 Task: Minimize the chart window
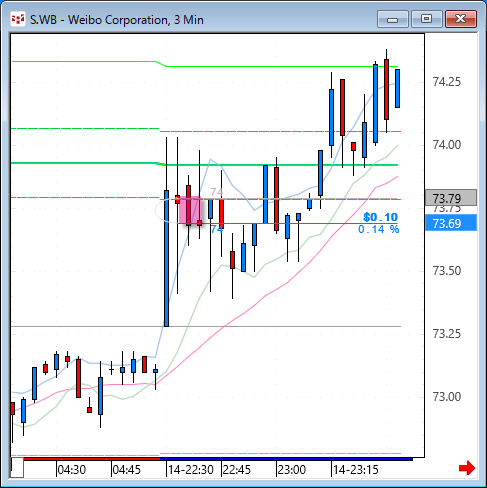[393, 19]
